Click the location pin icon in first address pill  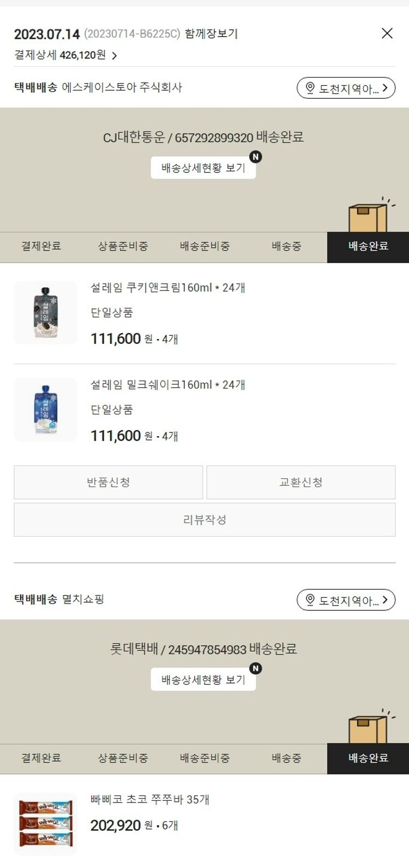click(x=310, y=88)
